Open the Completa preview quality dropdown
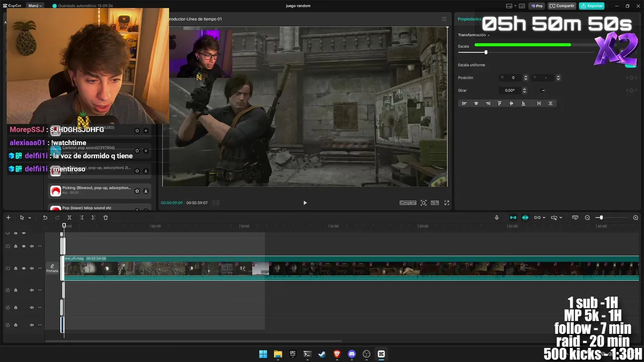The image size is (644, 362). pos(408,203)
